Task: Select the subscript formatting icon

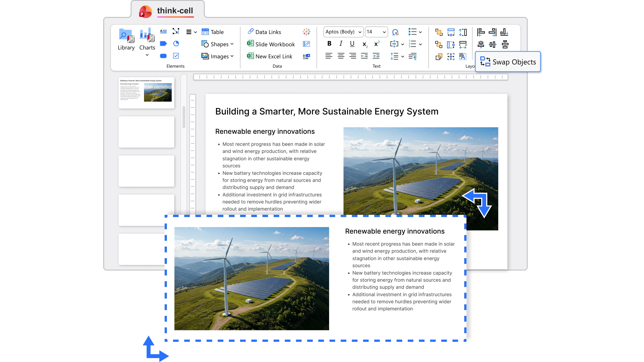Action: click(x=365, y=44)
